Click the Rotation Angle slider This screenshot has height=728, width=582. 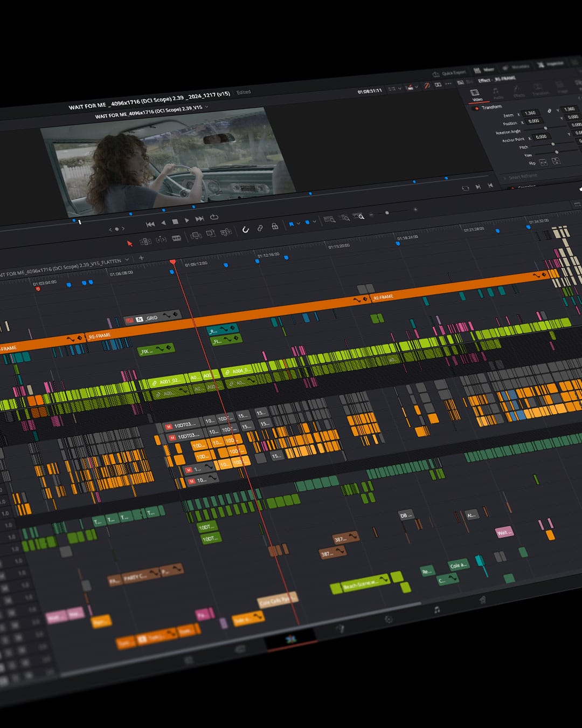click(546, 128)
